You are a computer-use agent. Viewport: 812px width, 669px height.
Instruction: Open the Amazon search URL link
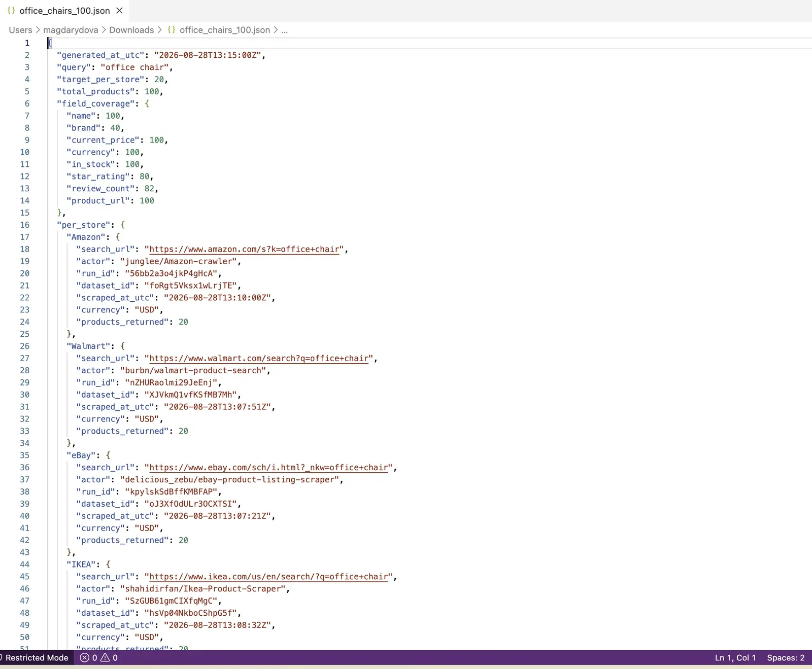[244, 249]
